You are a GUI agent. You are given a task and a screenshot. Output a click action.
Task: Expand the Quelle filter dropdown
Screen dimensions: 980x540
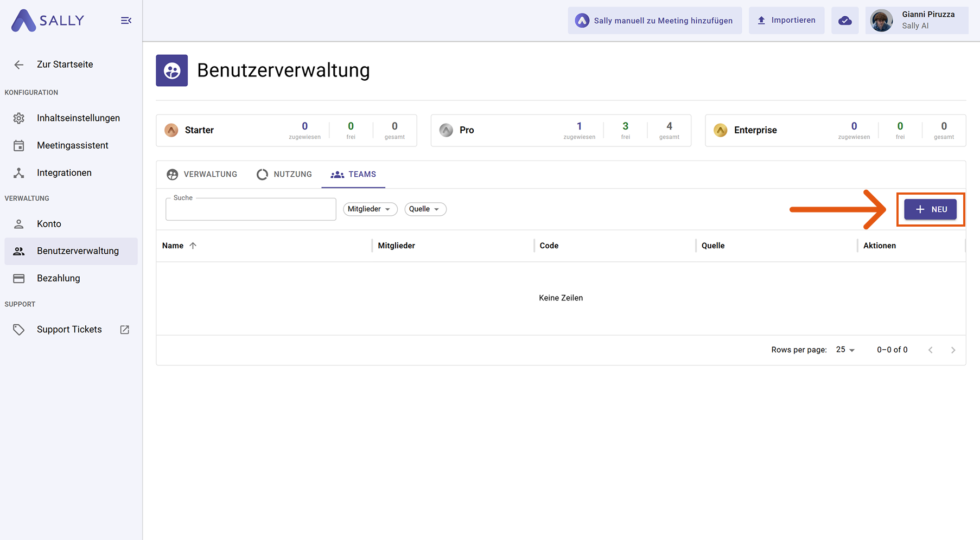(425, 209)
